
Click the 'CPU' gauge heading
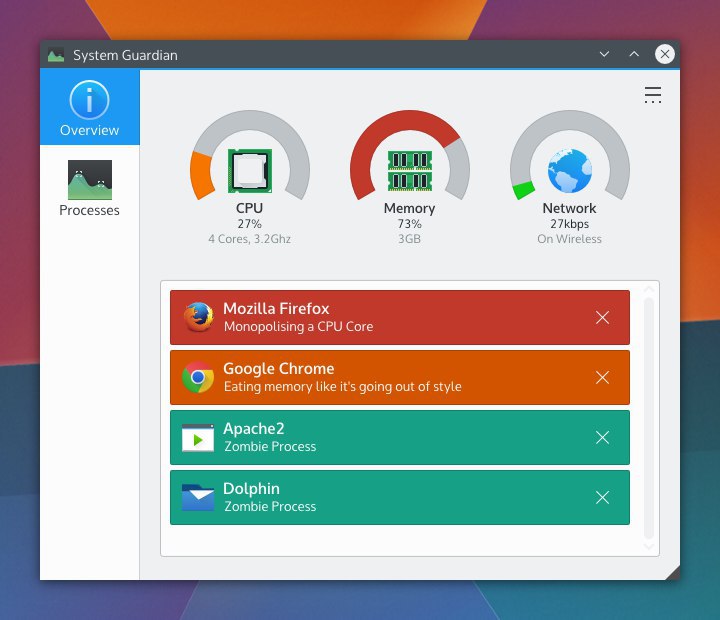coord(249,208)
